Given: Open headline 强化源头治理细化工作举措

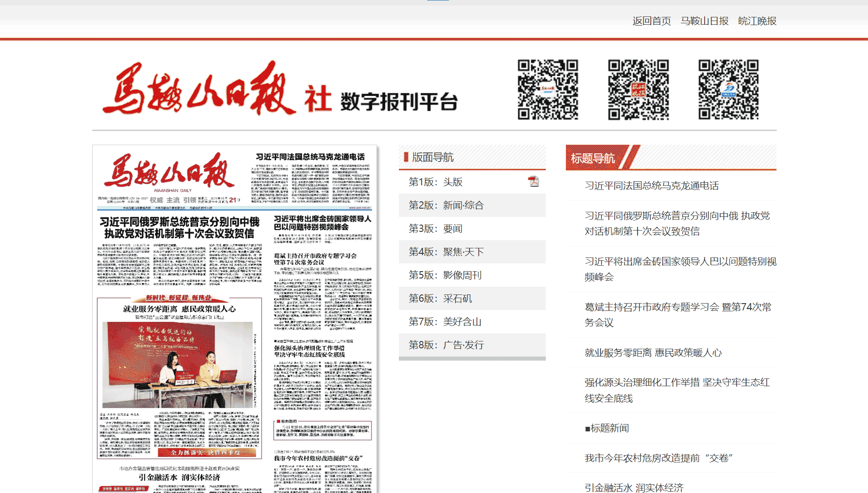Looking at the screenshot, I should pos(677,390).
